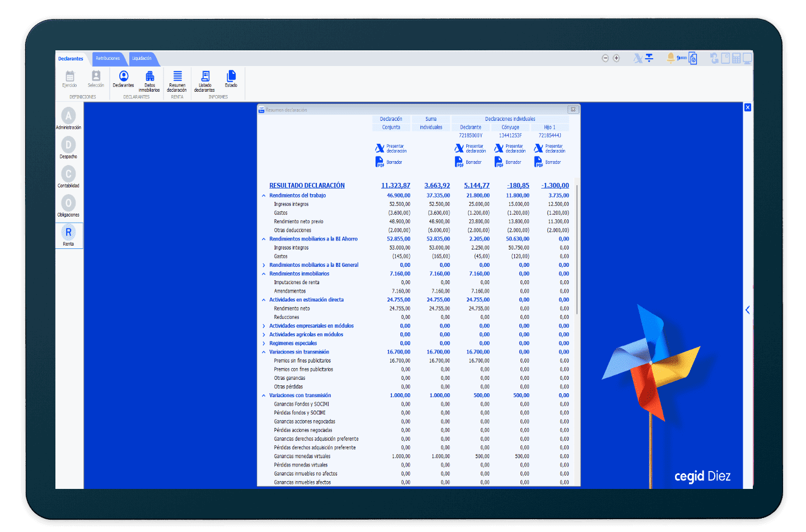Click the zoom in plus button
The width and height of the screenshot is (806, 532).
(616, 58)
